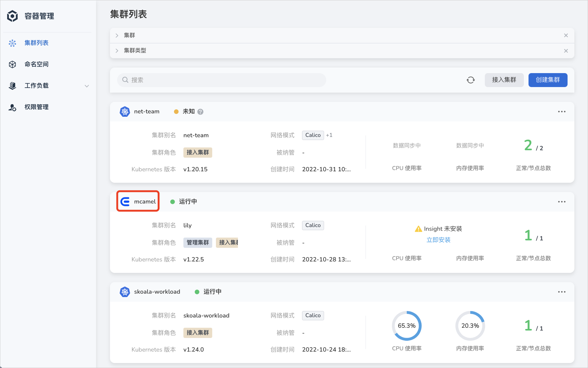The height and width of the screenshot is (368, 588).
Task: Click the +1 network mode indicator
Action: pyautogui.click(x=329, y=135)
